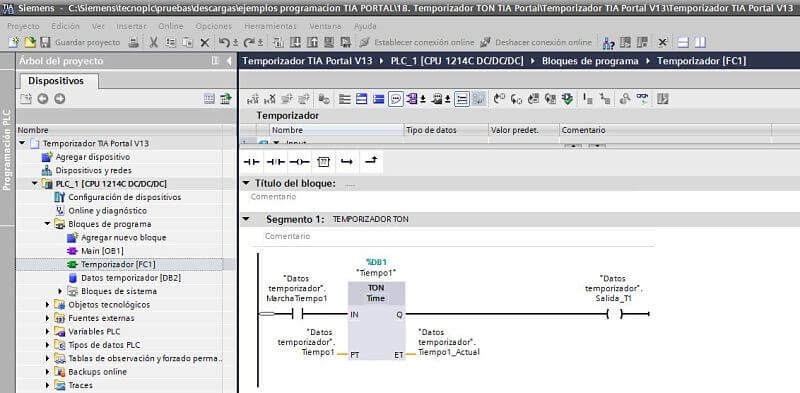
Task: Open the Herramientas menu
Action: [270, 26]
